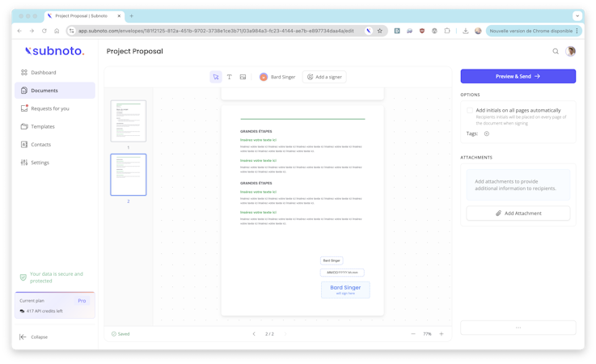
Task: Collapse the sidebar
Action: pos(33,337)
